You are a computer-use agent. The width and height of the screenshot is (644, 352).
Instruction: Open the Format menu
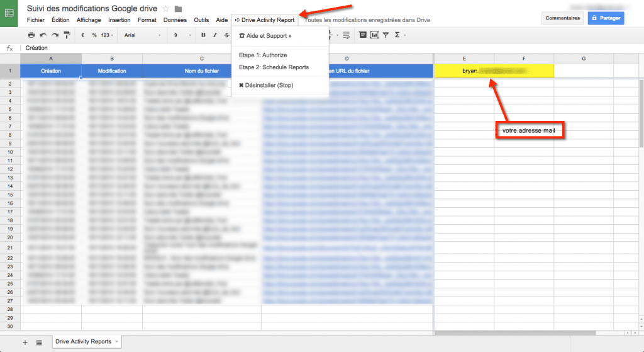coord(147,20)
